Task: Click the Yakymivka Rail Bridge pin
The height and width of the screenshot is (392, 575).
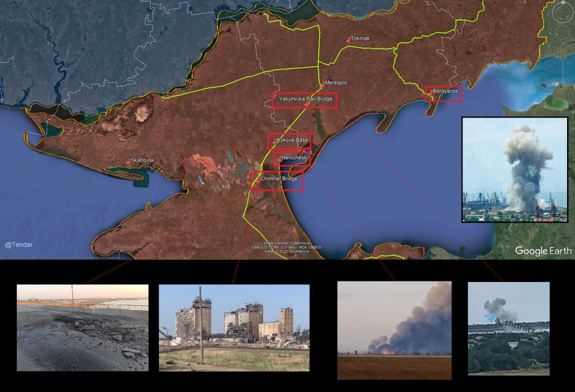Action: point(307,104)
